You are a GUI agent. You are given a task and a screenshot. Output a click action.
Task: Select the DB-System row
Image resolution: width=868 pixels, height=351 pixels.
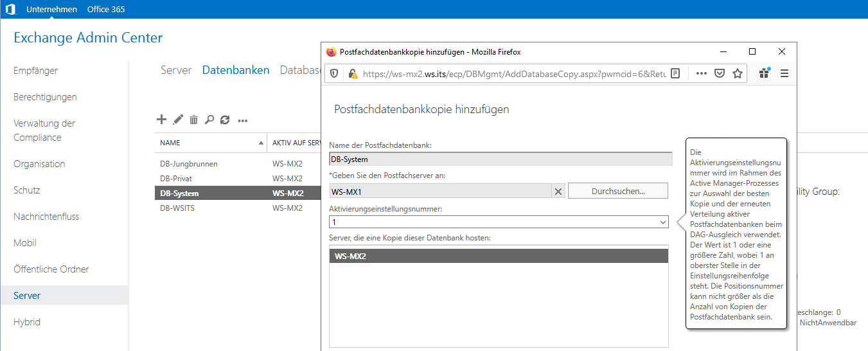[x=238, y=194]
